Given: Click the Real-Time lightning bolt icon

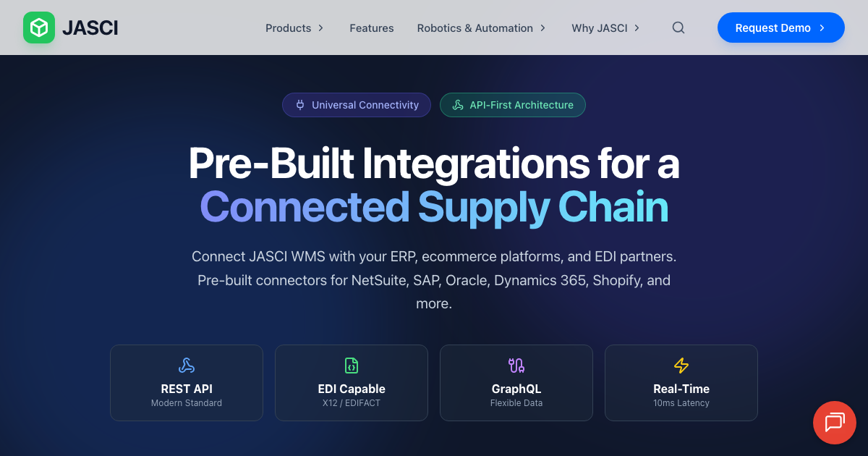Looking at the screenshot, I should click(x=681, y=365).
